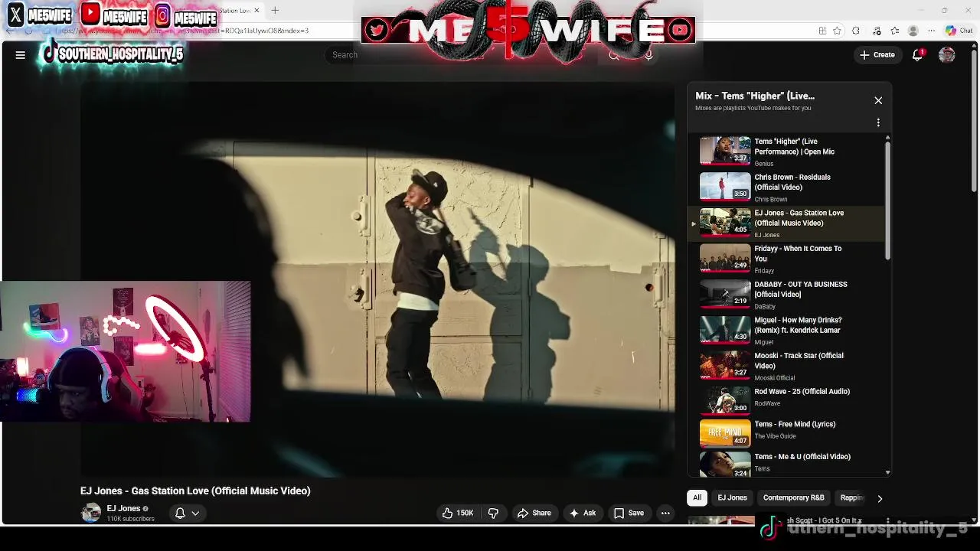Open Edge settings and more ellipsis
The image size is (980, 551).
(x=931, y=31)
